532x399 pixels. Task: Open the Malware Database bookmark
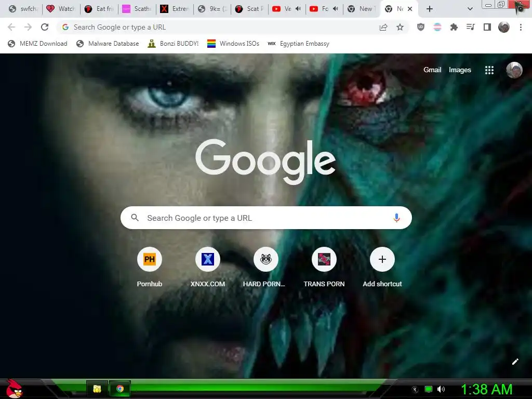(x=108, y=44)
